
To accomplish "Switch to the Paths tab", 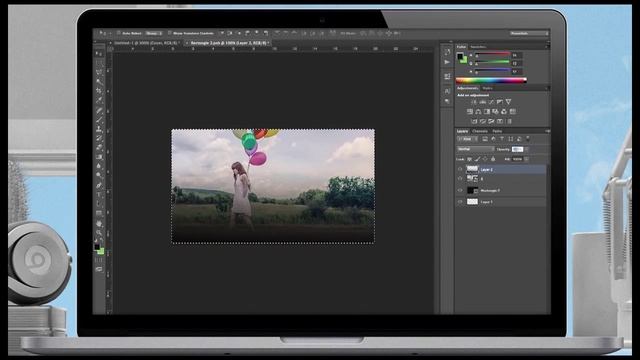I will point(497,131).
